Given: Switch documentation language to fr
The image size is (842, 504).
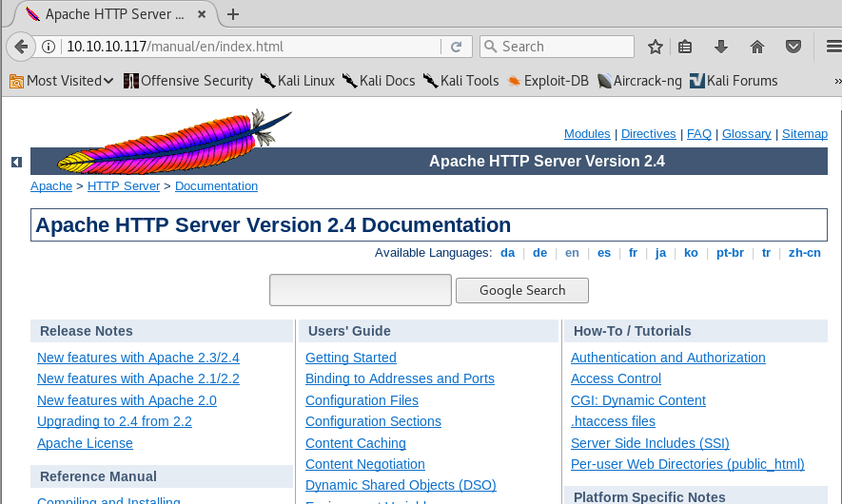Looking at the screenshot, I should 633,253.
